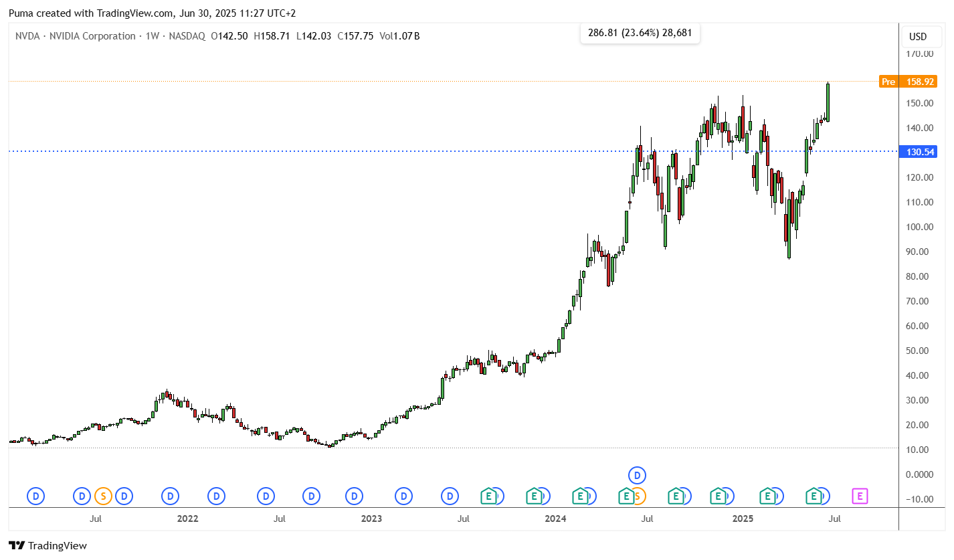
Task: Click the tall green latest weekly candle
Action: point(828,102)
